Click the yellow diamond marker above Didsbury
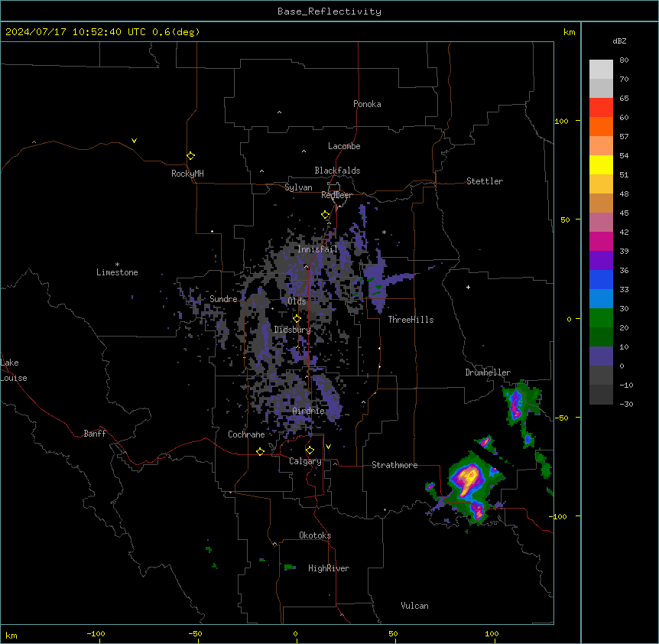659x644 pixels. click(297, 318)
